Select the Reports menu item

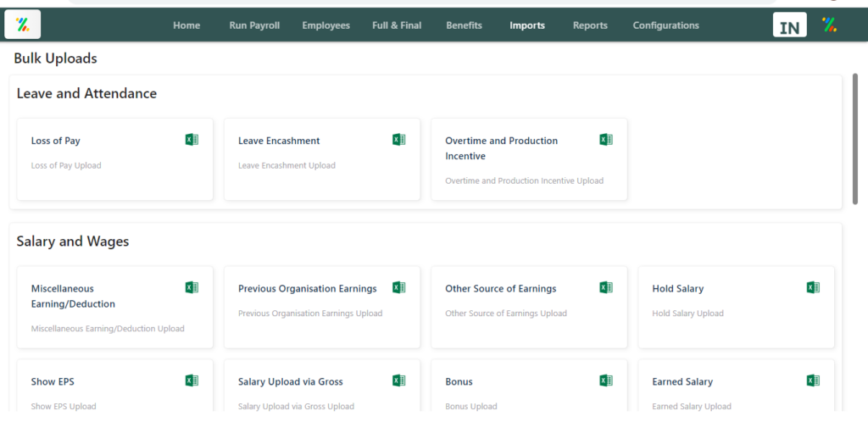click(x=590, y=25)
